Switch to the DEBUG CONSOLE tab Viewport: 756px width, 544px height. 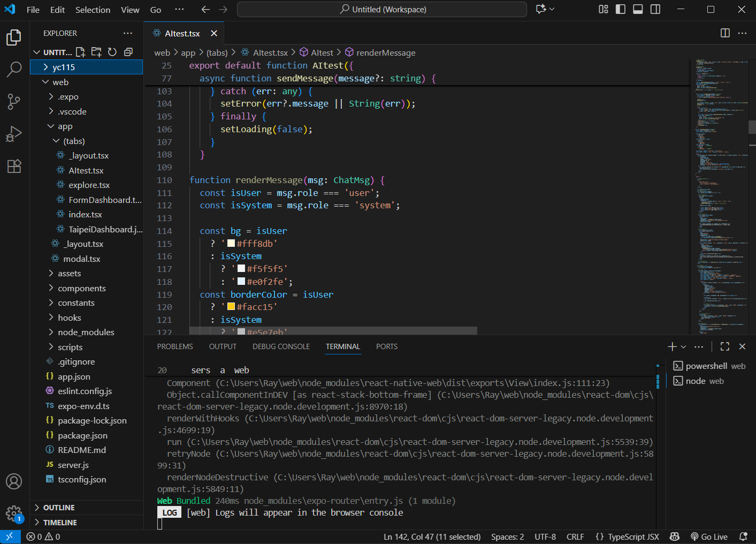[x=281, y=346]
